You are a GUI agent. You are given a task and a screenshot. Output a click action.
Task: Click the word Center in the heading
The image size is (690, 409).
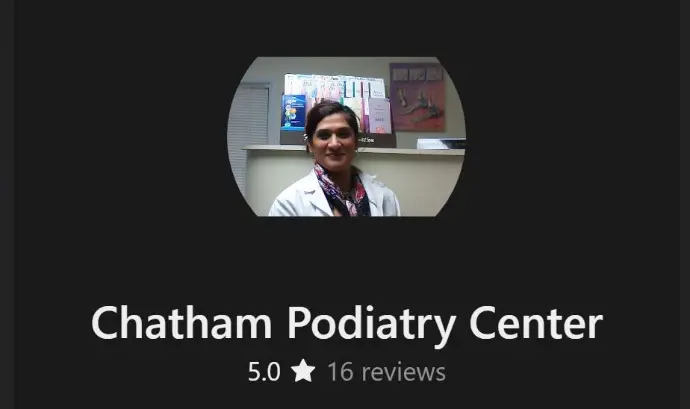click(536, 324)
